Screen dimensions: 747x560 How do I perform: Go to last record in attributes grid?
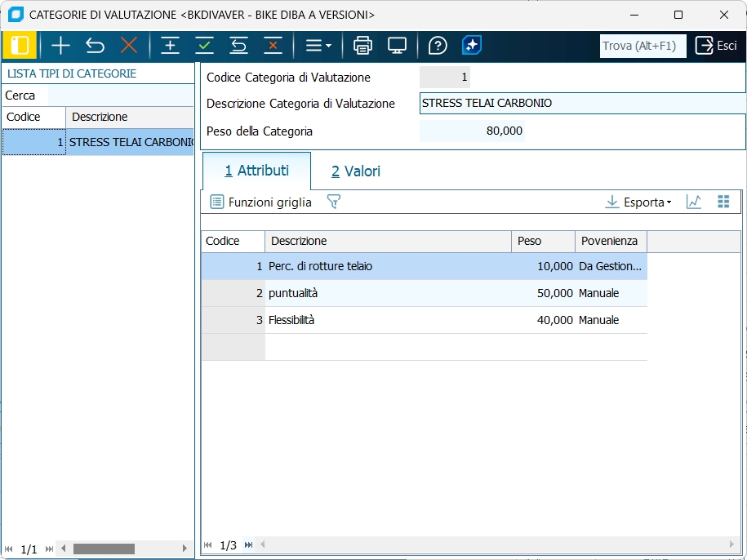click(249, 544)
